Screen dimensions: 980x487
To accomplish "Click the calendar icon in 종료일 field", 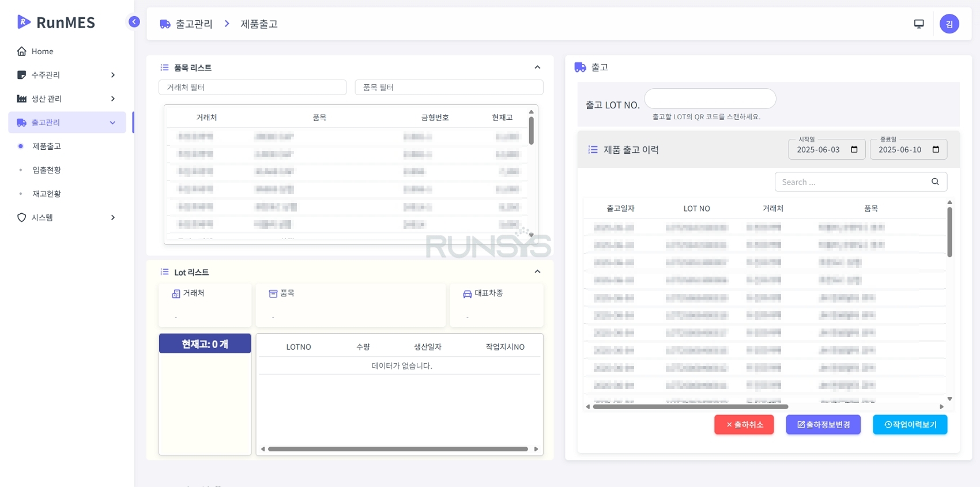I will point(936,150).
